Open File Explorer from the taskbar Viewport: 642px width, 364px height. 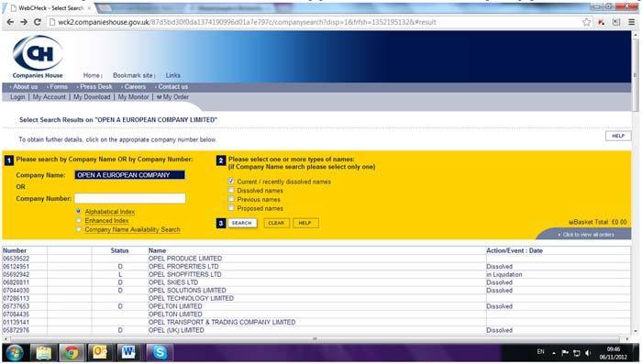(43, 352)
